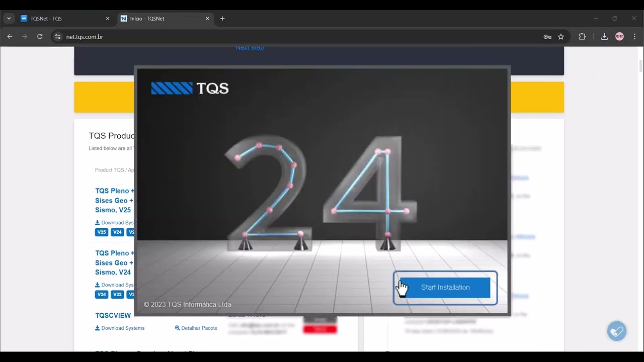Click Download Systems under Sismo, V24
644x362 pixels.
(115, 285)
